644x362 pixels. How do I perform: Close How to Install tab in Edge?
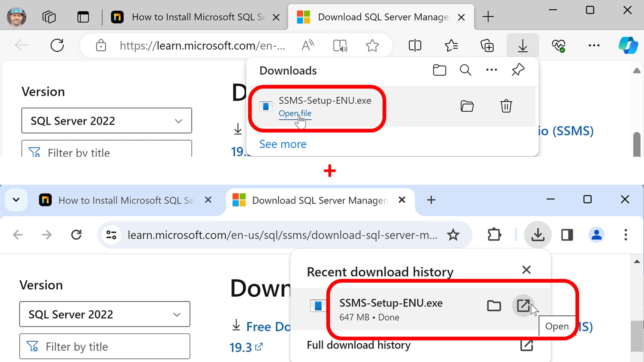[276, 17]
